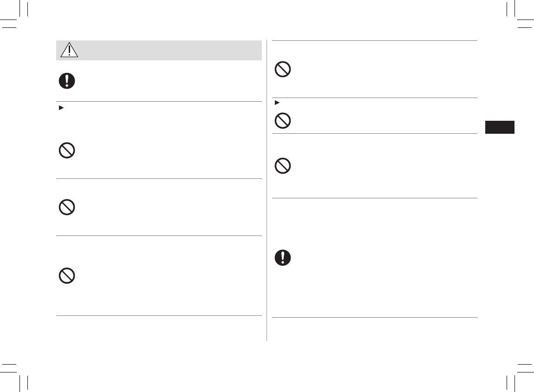The width and height of the screenshot is (534, 392).
Task: Click the exclamation icon in the right column
Action: (x=283, y=257)
